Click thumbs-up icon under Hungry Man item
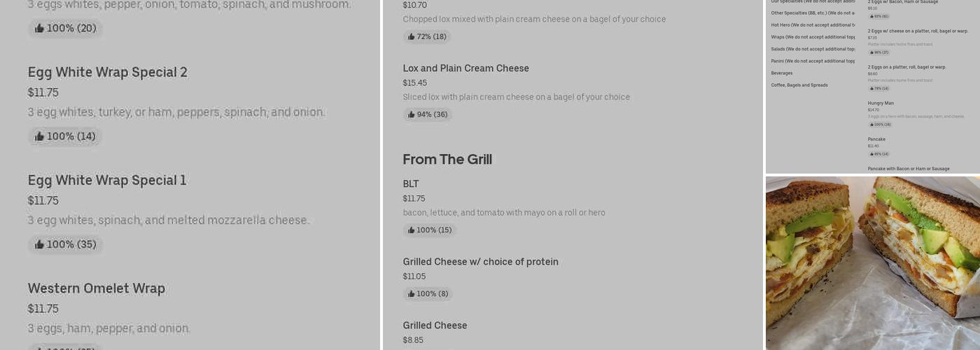 click(871, 125)
